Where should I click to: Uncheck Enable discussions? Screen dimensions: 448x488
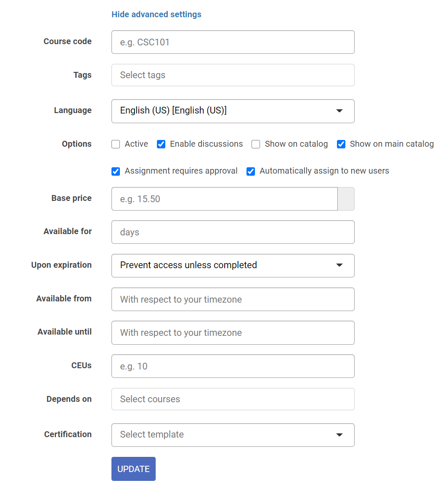161,144
